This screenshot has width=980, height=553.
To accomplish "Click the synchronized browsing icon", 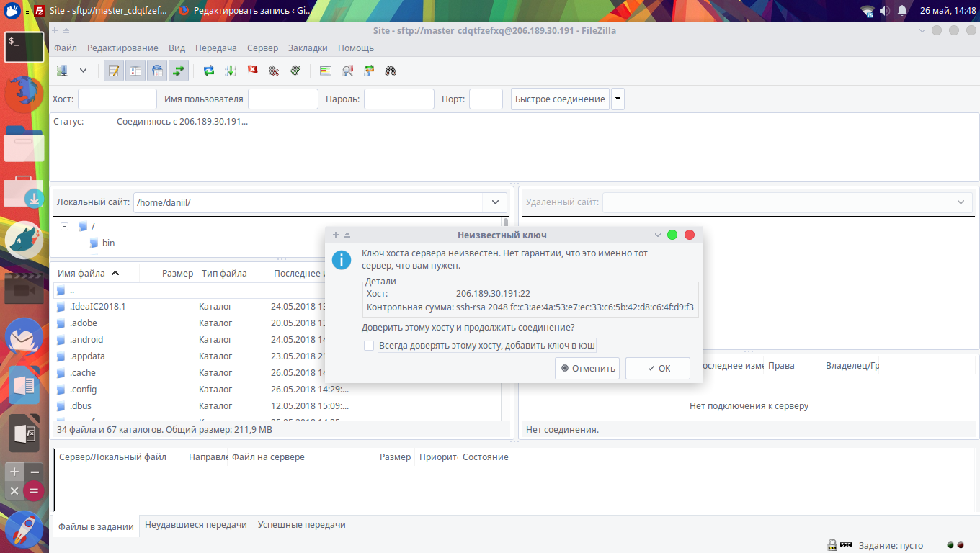I will pos(369,71).
